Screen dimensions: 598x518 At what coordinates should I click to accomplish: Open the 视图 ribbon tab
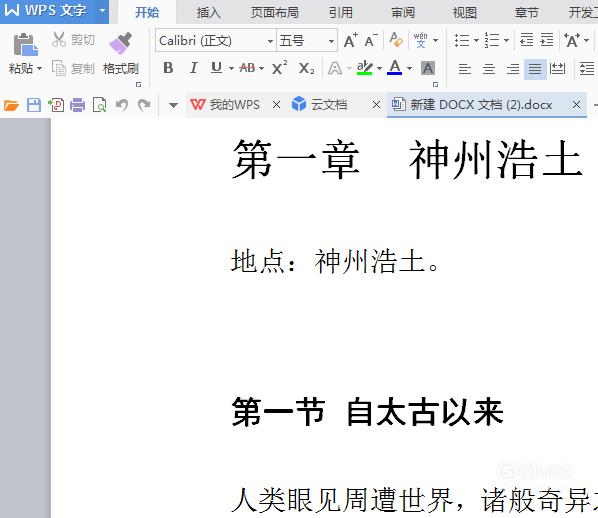point(465,13)
